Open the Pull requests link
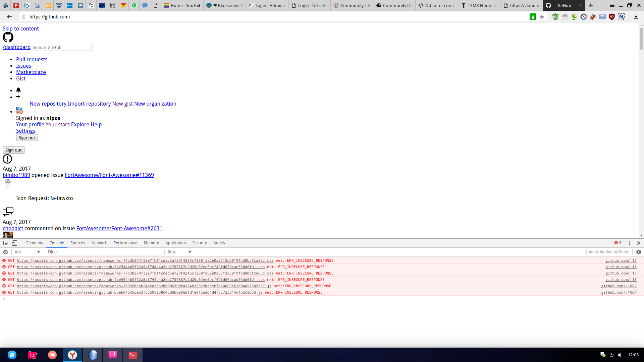The height and width of the screenshot is (362, 644). click(32, 59)
